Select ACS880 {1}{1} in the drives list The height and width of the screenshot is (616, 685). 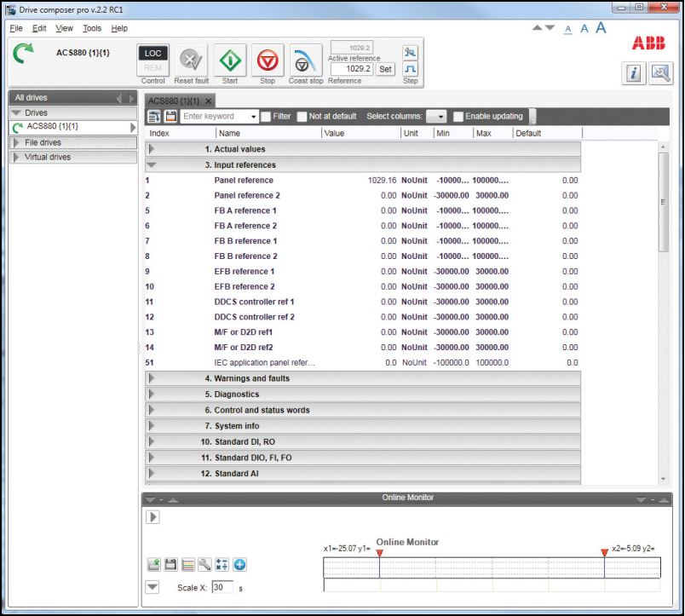click(x=73, y=127)
